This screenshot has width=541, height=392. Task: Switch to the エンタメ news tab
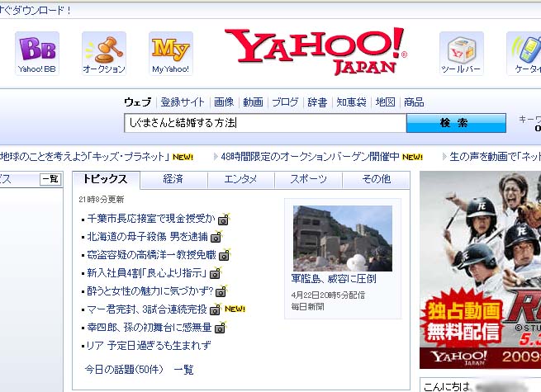(x=241, y=180)
